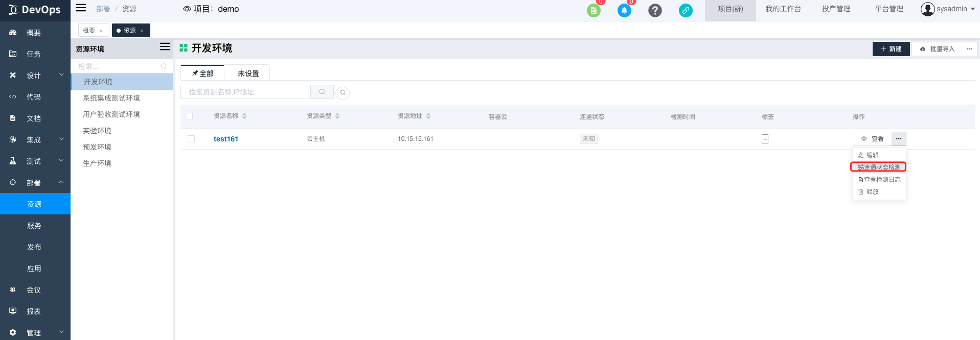Click the blue link icon in header
The height and width of the screenshot is (340, 980).
click(x=686, y=10)
